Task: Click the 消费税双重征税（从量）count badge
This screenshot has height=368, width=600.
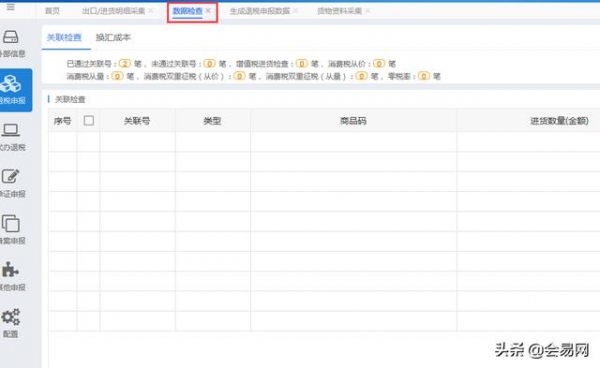Action: 361,76
